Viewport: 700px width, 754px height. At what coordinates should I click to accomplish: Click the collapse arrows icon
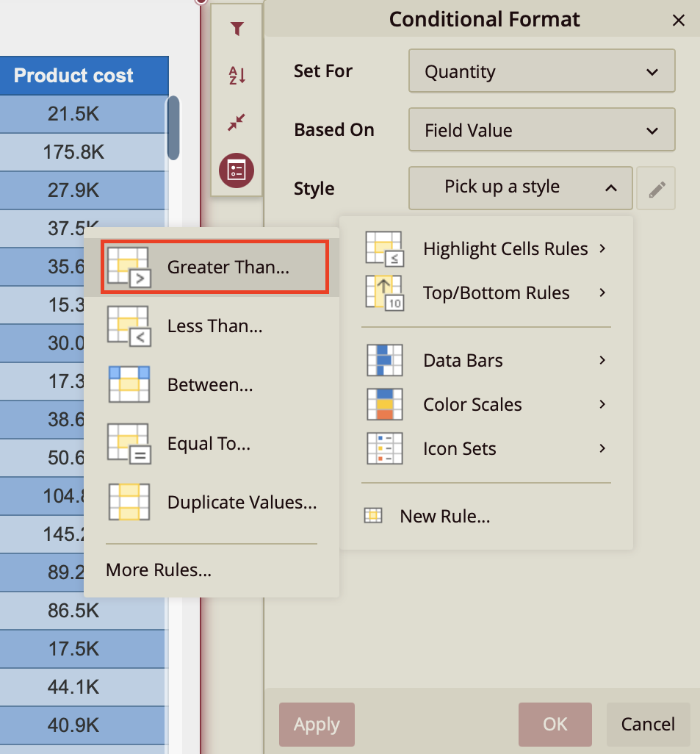coord(237,123)
